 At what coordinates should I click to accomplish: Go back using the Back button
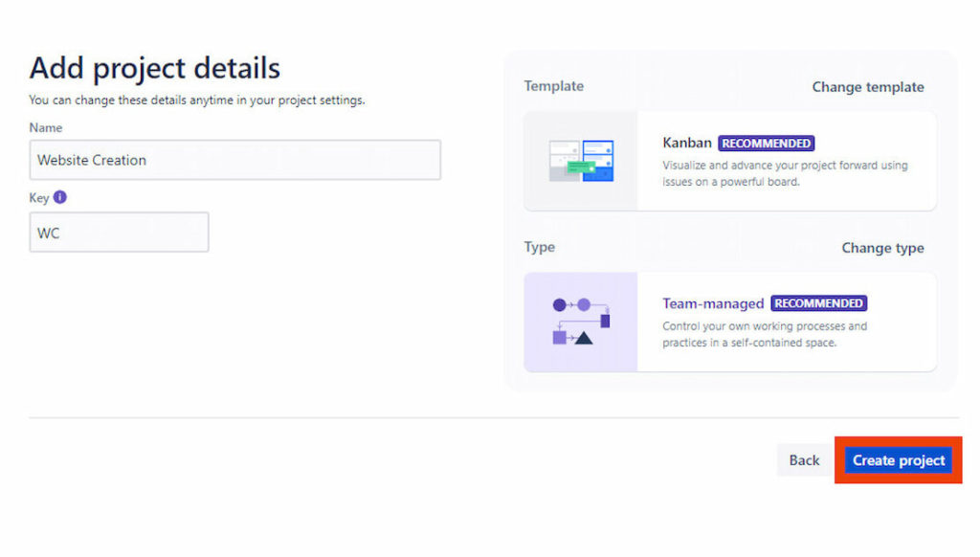[x=804, y=459]
